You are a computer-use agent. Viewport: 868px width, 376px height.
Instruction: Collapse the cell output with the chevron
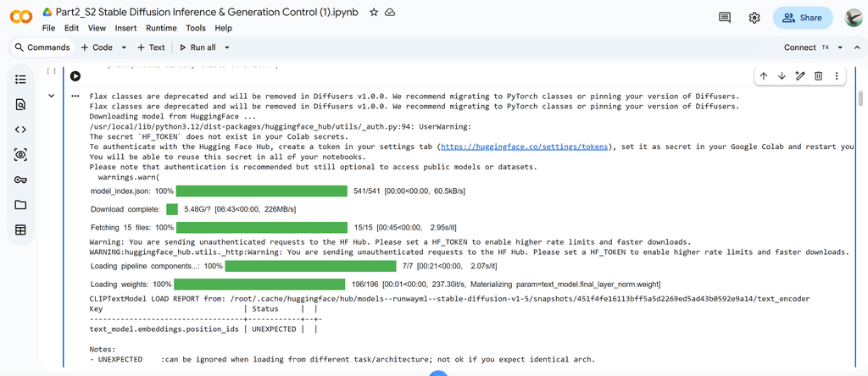click(x=52, y=96)
